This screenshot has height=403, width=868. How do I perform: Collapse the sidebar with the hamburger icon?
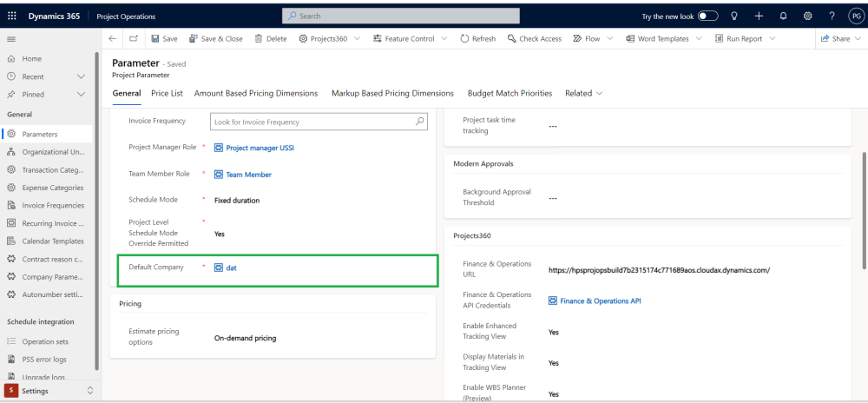click(11, 39)
